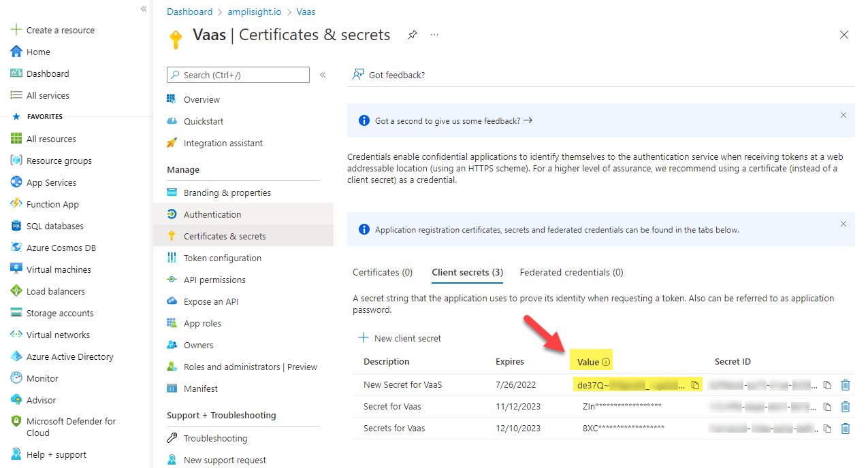Open Load balancers icon
This screenshot has height=468, width=868.
coord(16,291)
